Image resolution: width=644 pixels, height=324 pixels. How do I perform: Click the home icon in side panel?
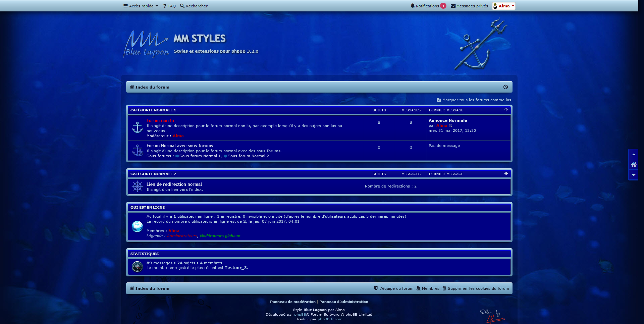coord(634,165)
